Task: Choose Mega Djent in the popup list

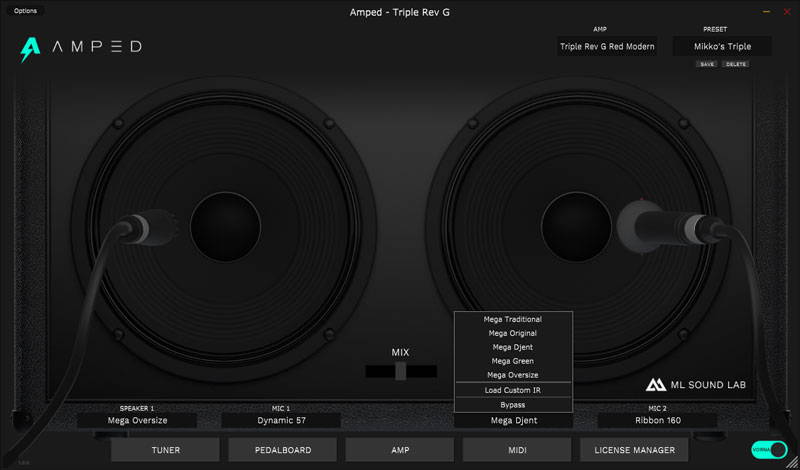Action: click(513, 347)
